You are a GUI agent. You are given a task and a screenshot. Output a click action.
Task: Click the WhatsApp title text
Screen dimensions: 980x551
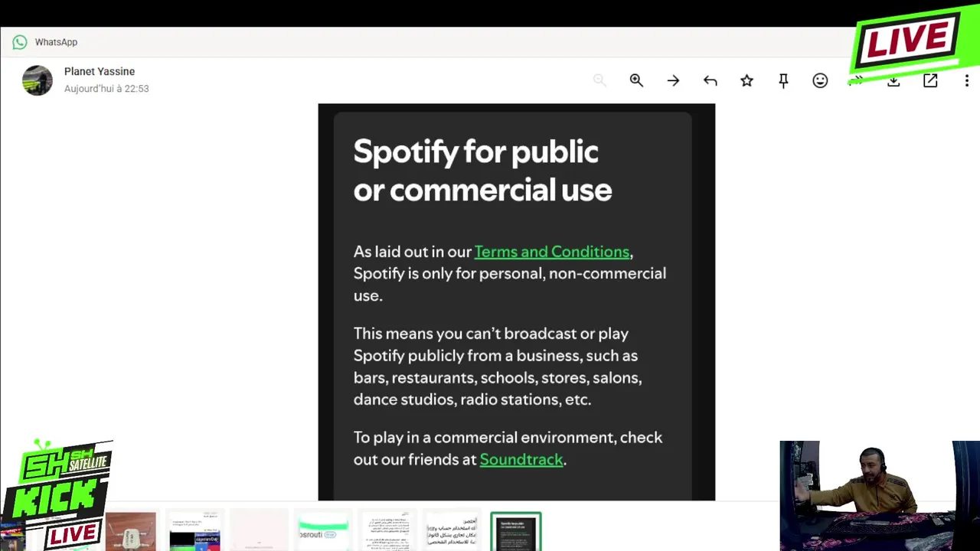(56, 42)
